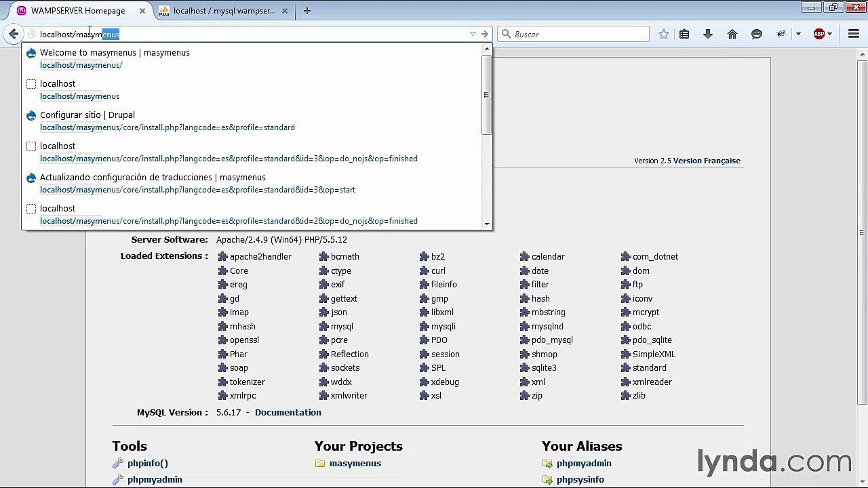The width and height of the screenshot is (868, 488).
Task: Click the alias icon beside phpsysinfo
Action: coord(547,480)
